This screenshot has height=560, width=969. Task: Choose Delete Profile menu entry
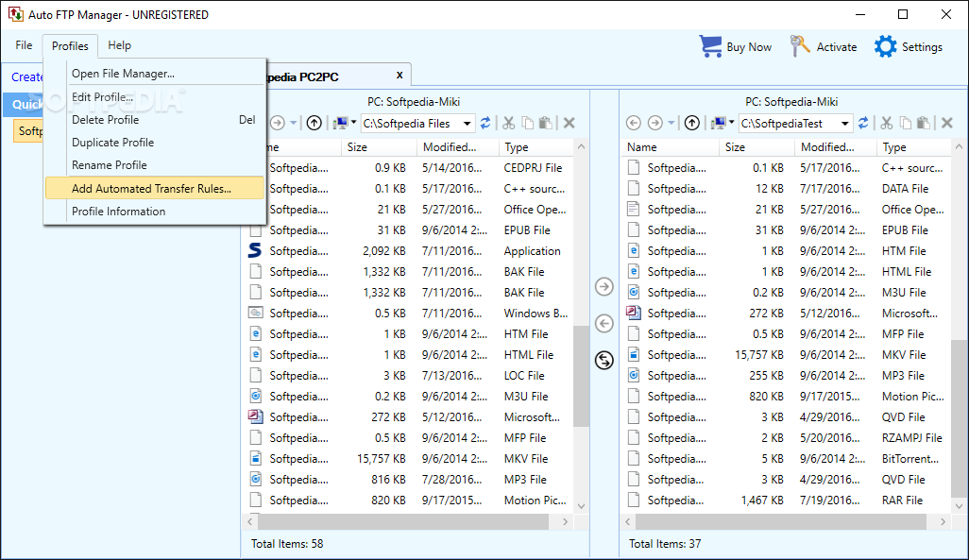click(155, 120)
